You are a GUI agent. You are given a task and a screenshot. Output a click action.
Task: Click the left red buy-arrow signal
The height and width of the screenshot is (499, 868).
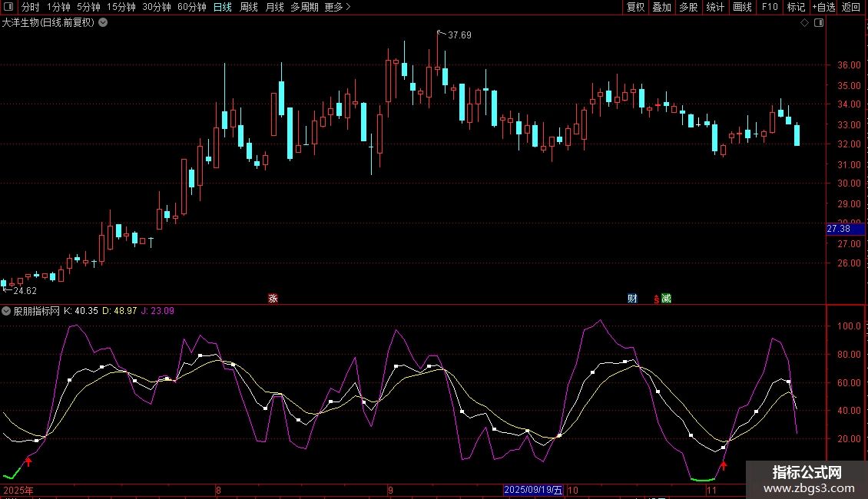point(28,461)
